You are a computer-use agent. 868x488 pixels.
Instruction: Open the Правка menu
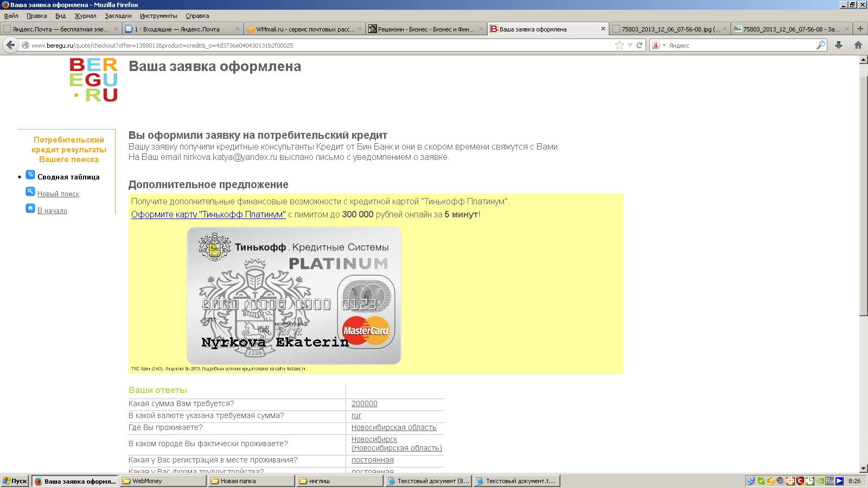tap(36, 16)
